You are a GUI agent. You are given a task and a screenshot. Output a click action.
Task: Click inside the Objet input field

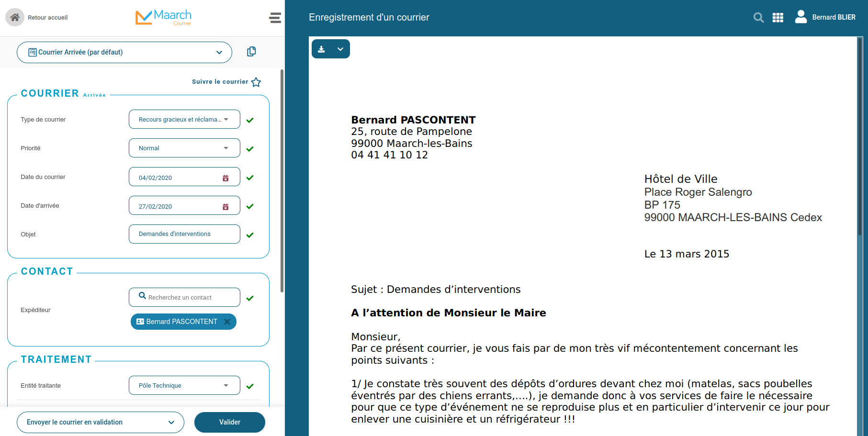coord(184,234)
